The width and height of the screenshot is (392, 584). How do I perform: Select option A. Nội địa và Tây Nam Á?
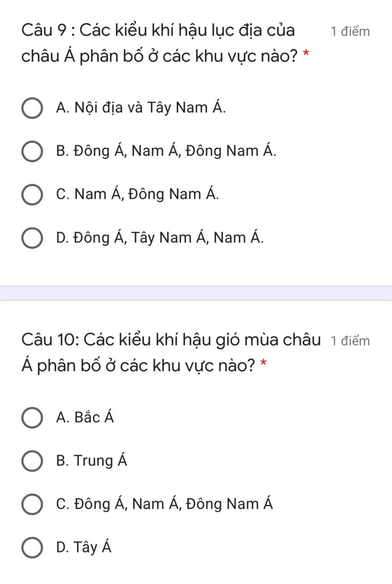point(32,108)
